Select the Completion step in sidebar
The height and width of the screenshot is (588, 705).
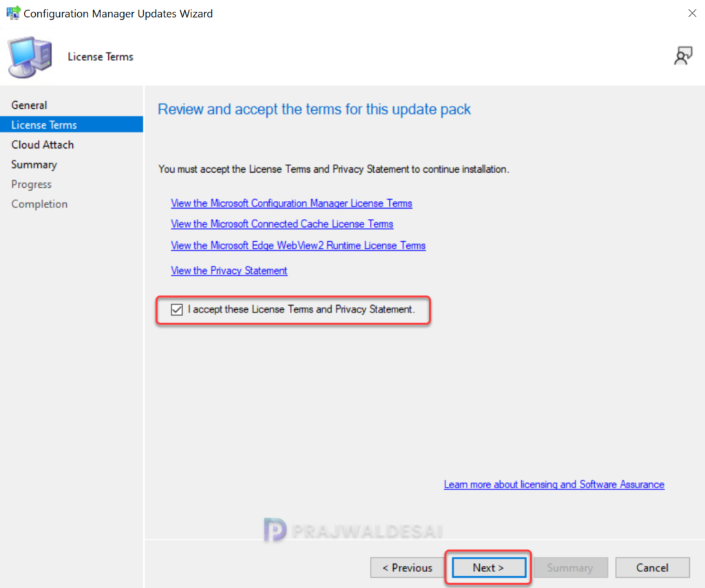39,204
